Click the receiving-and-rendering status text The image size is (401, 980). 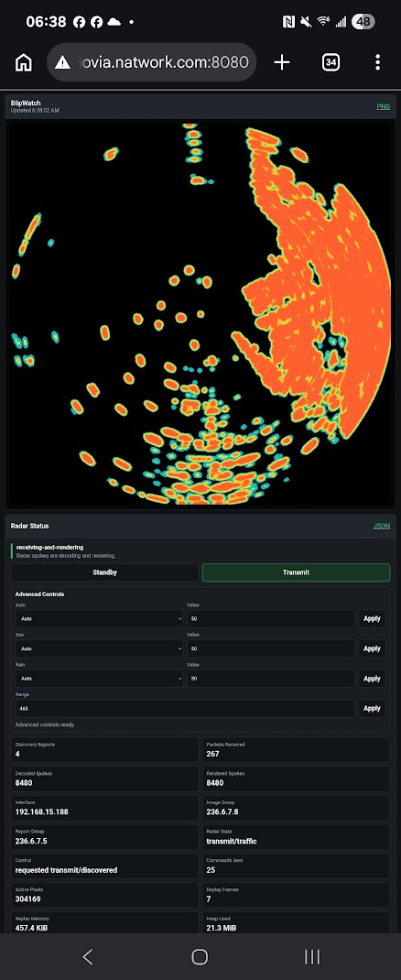pos(50,548)
